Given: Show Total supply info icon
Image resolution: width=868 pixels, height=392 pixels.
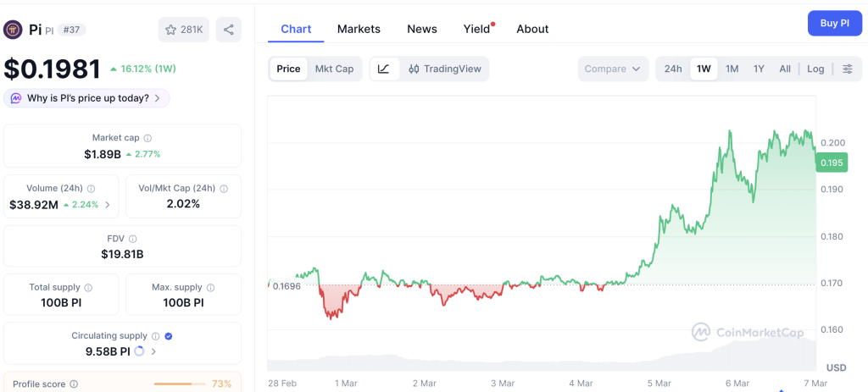Looking at the screenshot, I should point(88,288).
